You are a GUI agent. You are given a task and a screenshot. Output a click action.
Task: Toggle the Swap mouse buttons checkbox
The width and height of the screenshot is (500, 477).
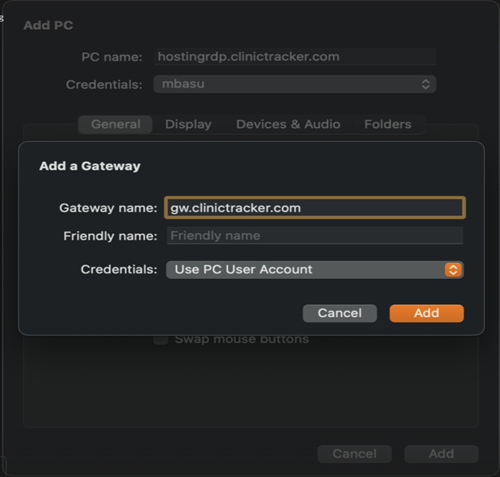(x=161, y=340)
